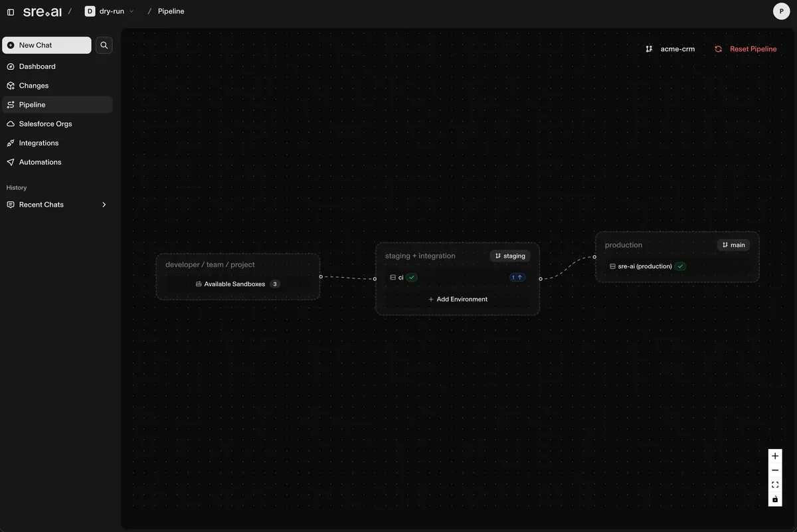Click the green check beside sre-ai (production)
The width and height of the screenshot is (797, 532).
681,266
